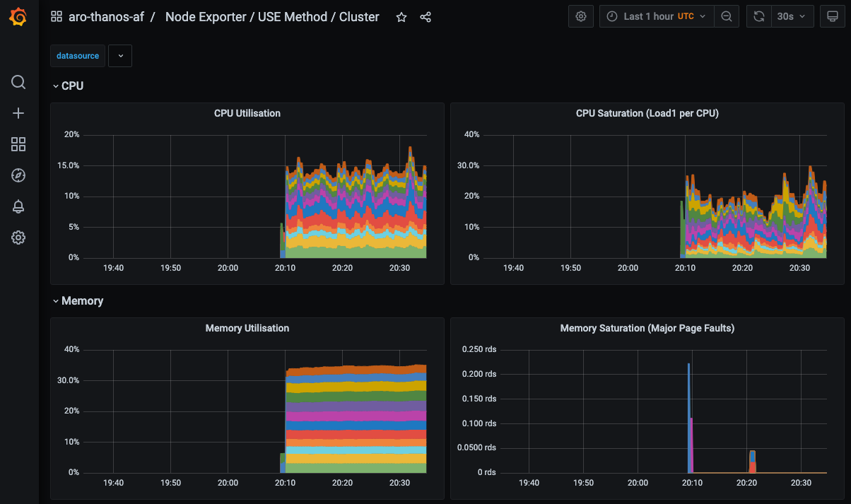Image resolution: width=851 pixels, height=504 pixels.
Task: Collapse the Memory row
Action: point(78,300)
